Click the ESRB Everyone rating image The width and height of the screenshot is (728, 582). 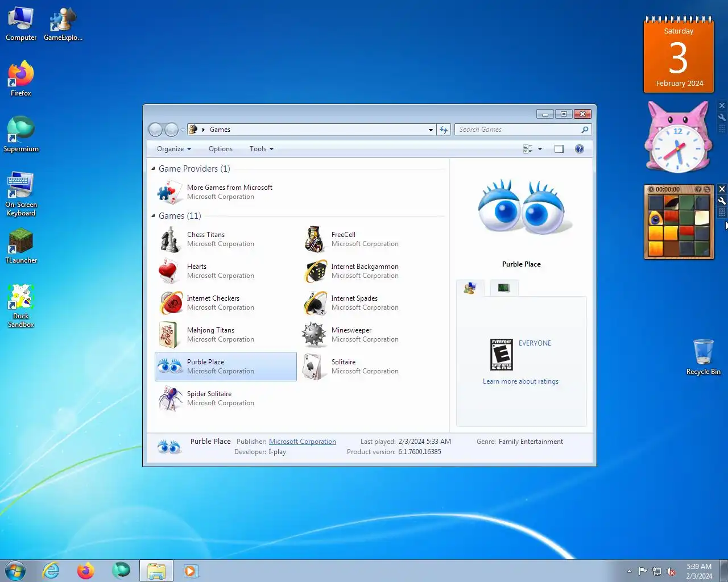502,355
